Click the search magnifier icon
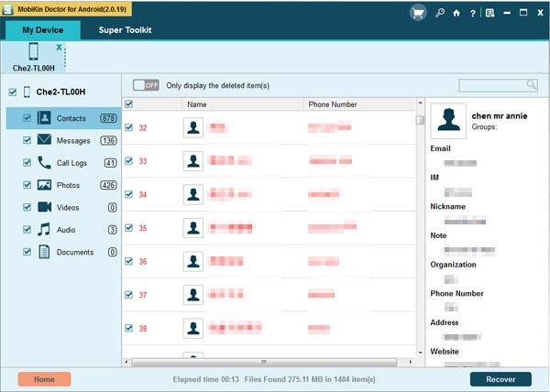The width and height of the screenshot is (550, 392). (x=532, y=85)
